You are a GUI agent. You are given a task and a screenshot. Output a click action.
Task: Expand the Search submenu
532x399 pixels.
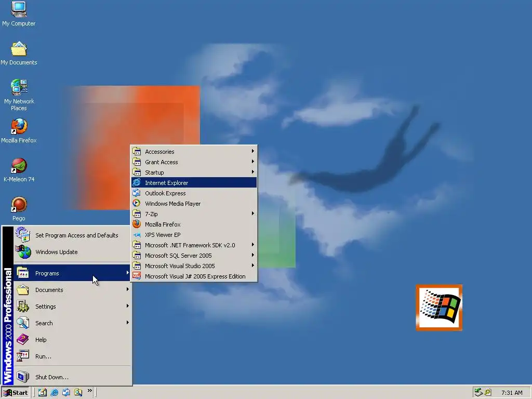point(72,323)
